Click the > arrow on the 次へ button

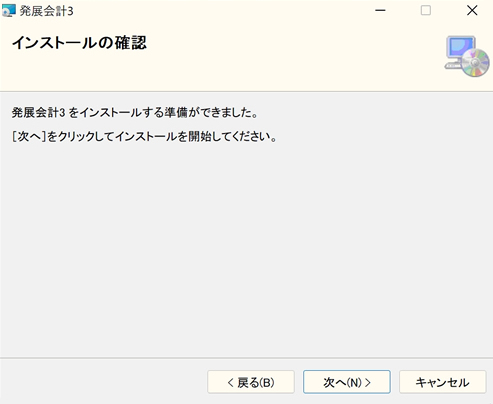click(x=368, y=383)
